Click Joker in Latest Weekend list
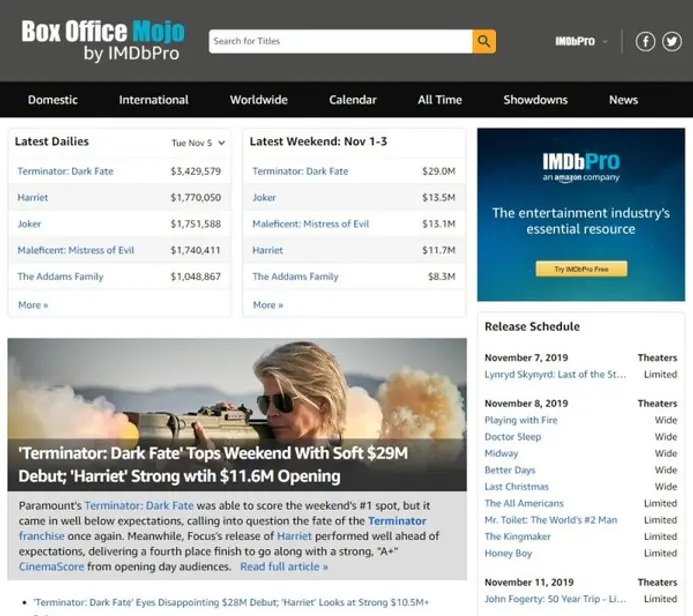 point(264,198)
